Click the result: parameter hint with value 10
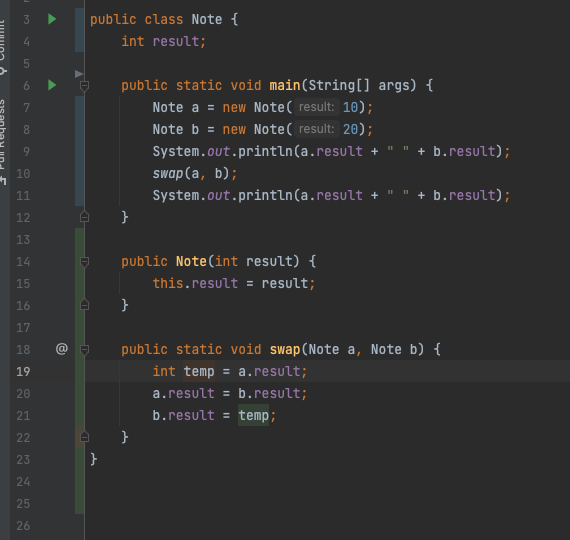Screen dimensions: 570x540 (317, 107)
